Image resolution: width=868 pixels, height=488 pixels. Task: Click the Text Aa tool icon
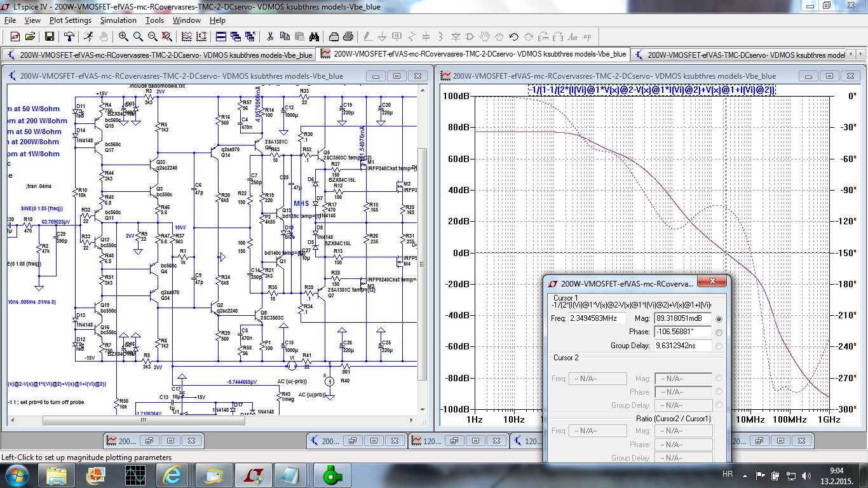click(x=572, y=36)
